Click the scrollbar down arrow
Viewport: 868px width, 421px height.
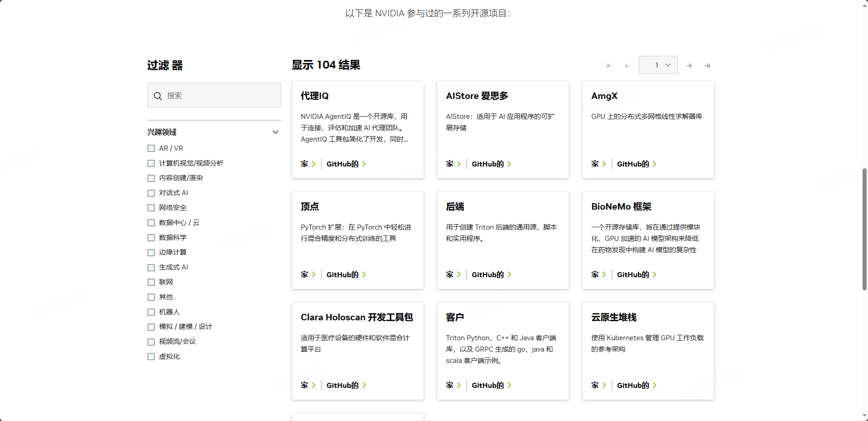pos(864,416)
